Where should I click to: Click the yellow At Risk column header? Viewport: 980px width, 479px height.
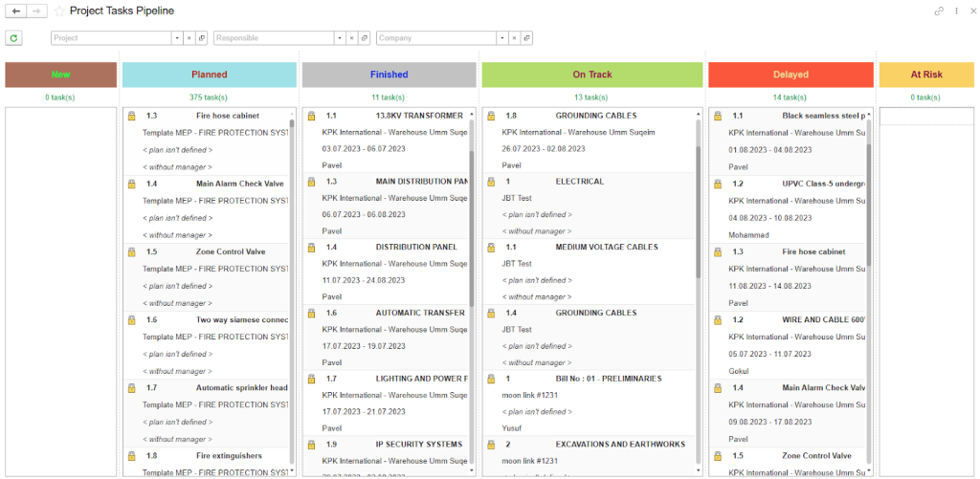click(x=925, y=75)
